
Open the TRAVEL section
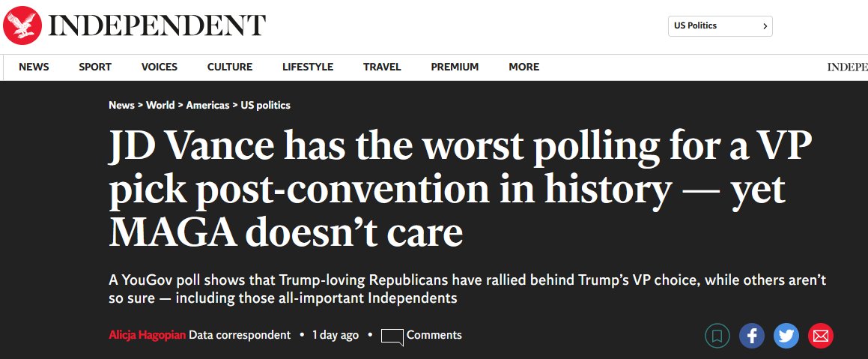pyautogui.click(x=382, y=67)
